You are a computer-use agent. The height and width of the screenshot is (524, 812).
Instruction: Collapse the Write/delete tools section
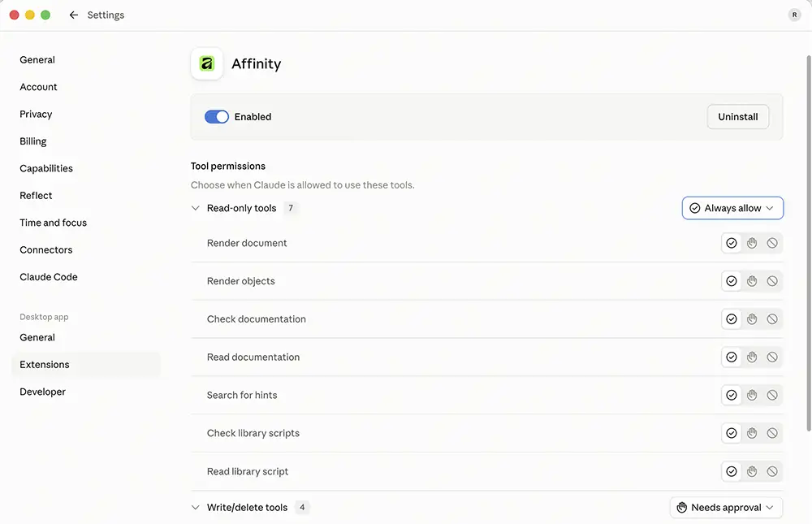coord(195,508)
